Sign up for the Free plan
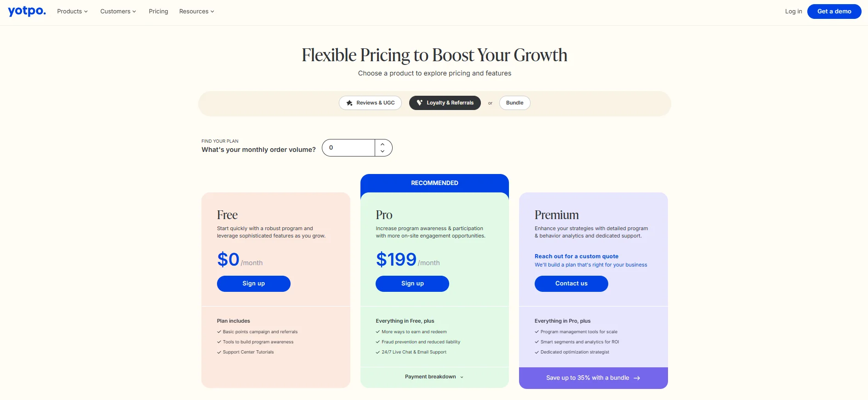The image size is (868, 400). 253,284
